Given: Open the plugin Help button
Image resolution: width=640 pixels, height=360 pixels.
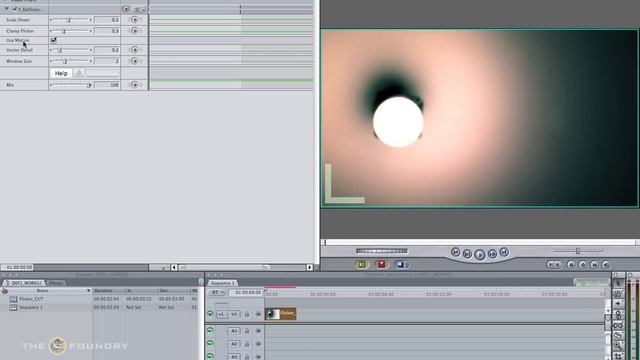Looking at the screenshot, I should [x=61, y=73].
